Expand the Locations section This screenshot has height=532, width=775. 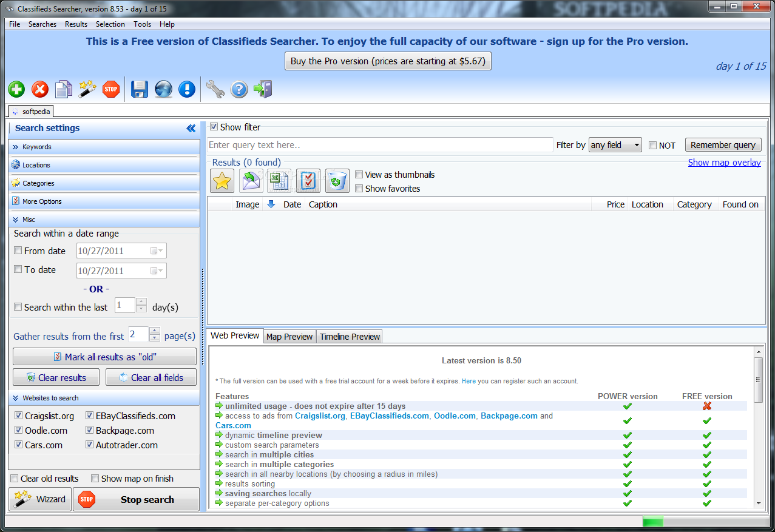(104, 165)
